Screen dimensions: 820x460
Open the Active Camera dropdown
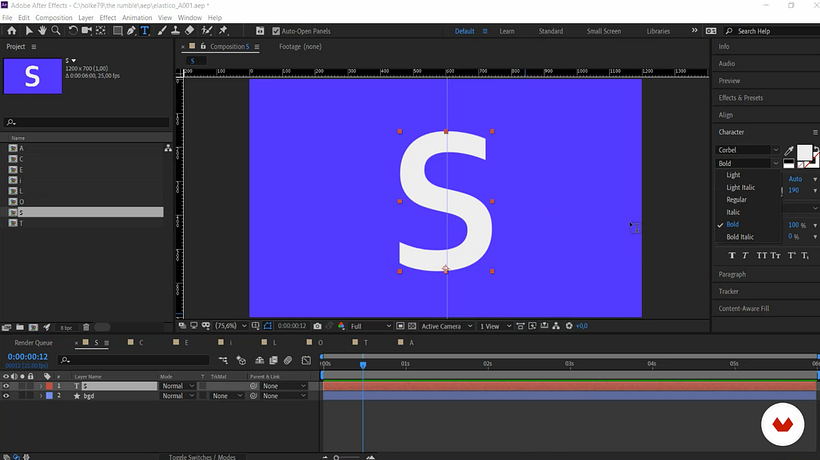click(446, 326)
